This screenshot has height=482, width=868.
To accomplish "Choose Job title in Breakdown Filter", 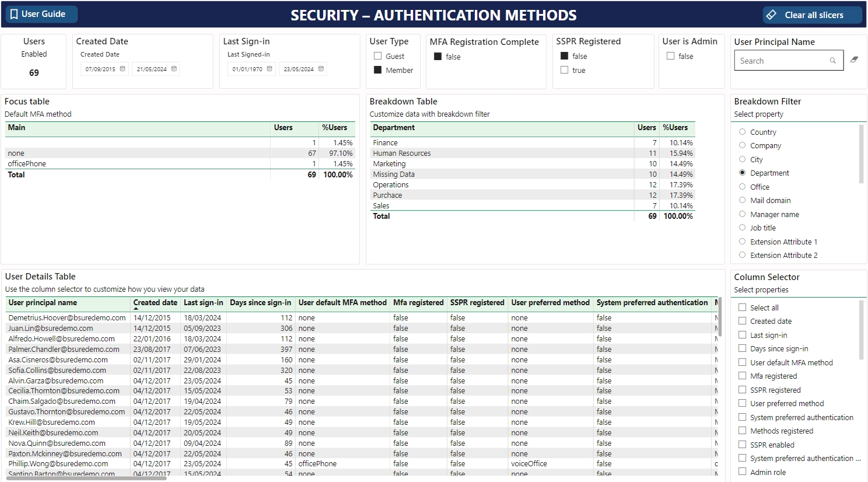I will tap(742, 228).
